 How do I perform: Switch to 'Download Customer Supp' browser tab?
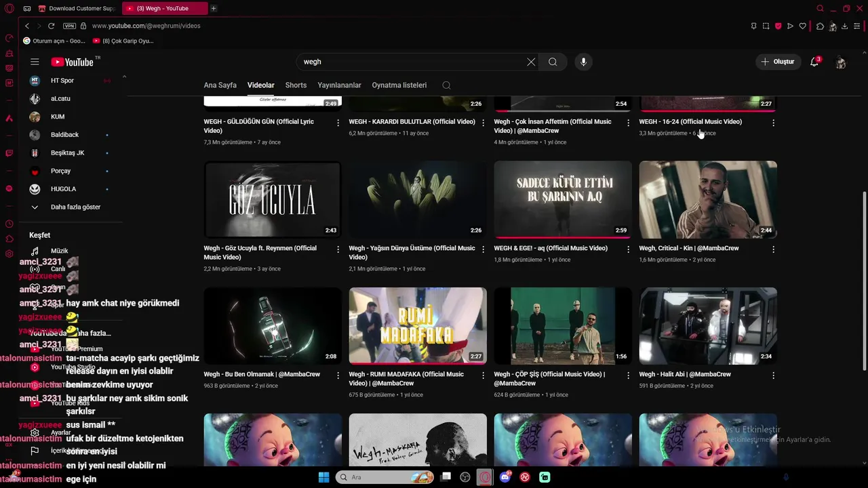tap(77, 8)
